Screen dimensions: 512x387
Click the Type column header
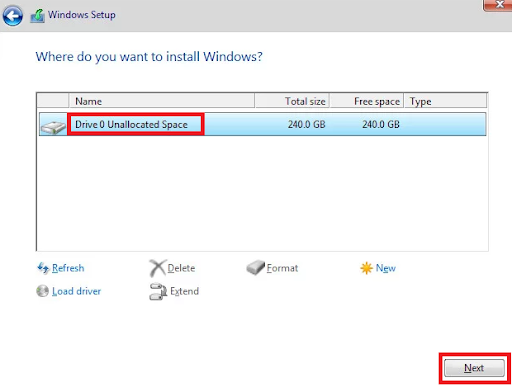coord(445,101)
